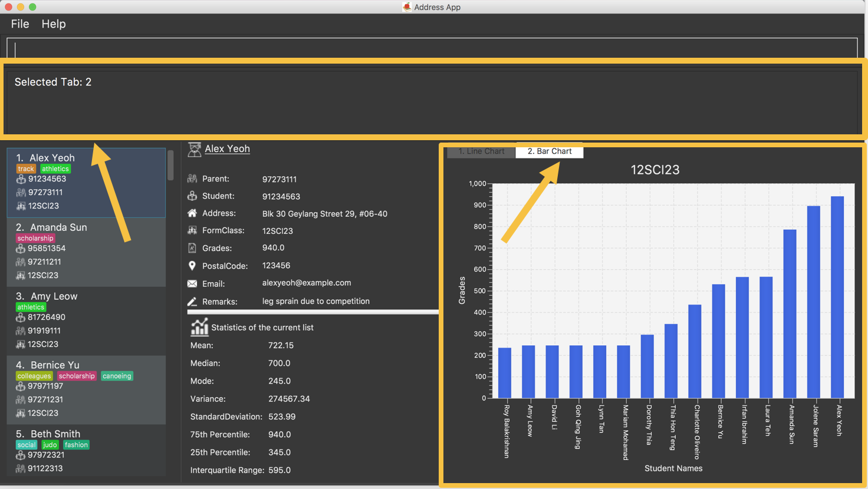Screen dimensions: 868x489
Task: Click the 'Selected Tab: 2' result message
Action: (x=53, y=82)
